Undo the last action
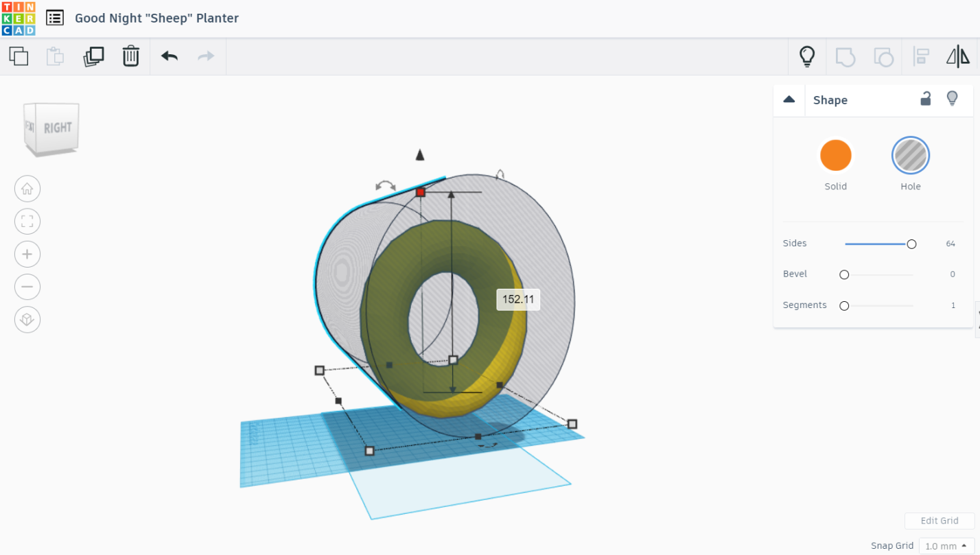 click(x=170, y=56)
